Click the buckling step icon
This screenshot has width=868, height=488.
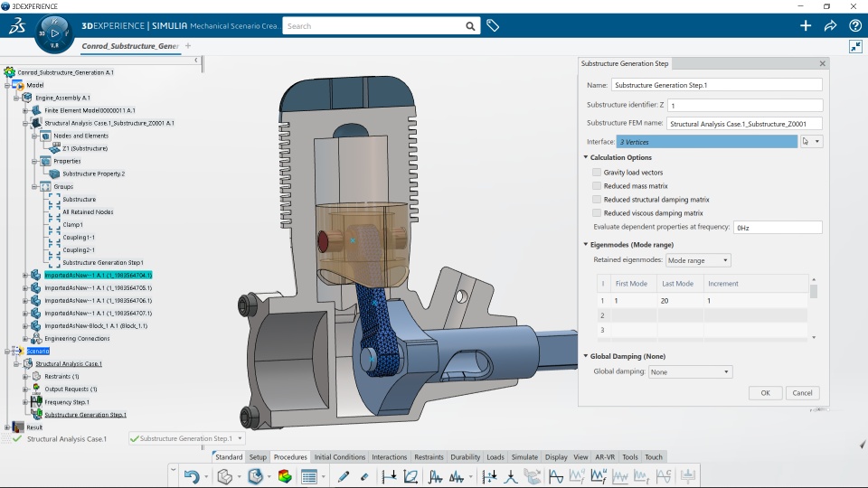(x=510, y=476)
